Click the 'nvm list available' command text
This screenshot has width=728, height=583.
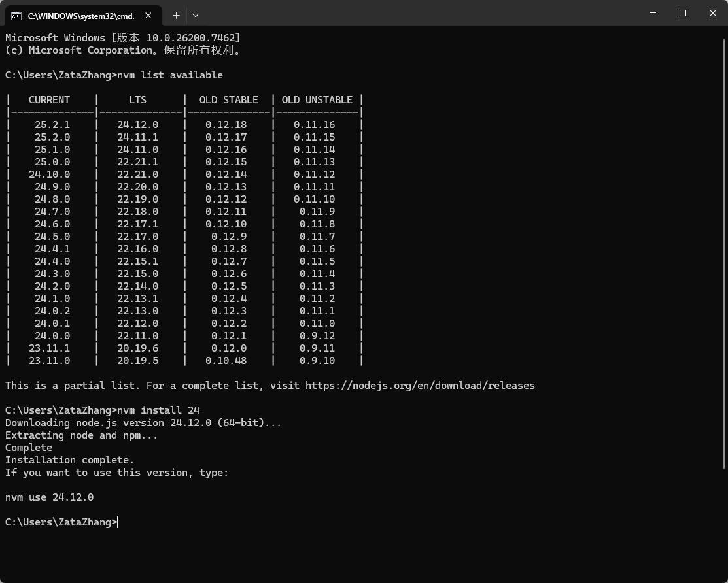coord(170,75)
